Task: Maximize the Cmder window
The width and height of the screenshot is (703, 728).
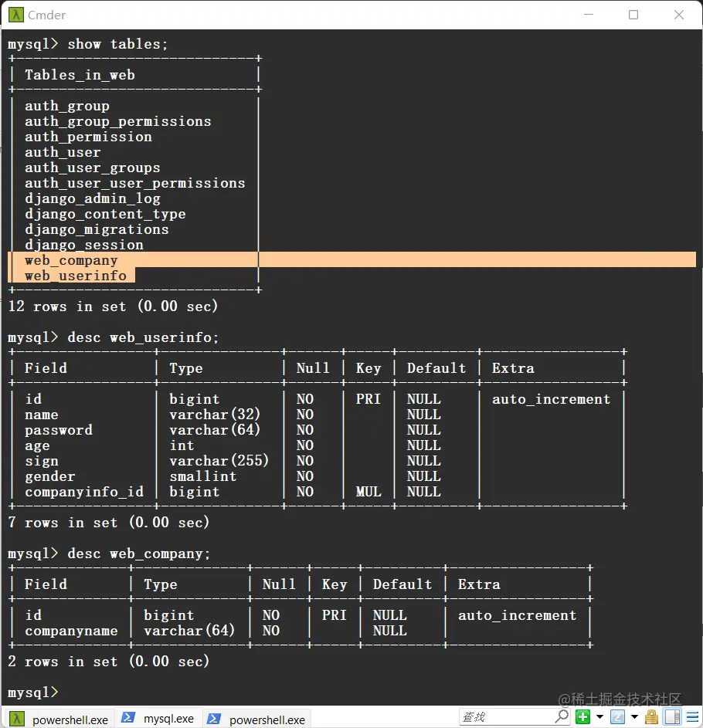Action: tap(633, 15)
